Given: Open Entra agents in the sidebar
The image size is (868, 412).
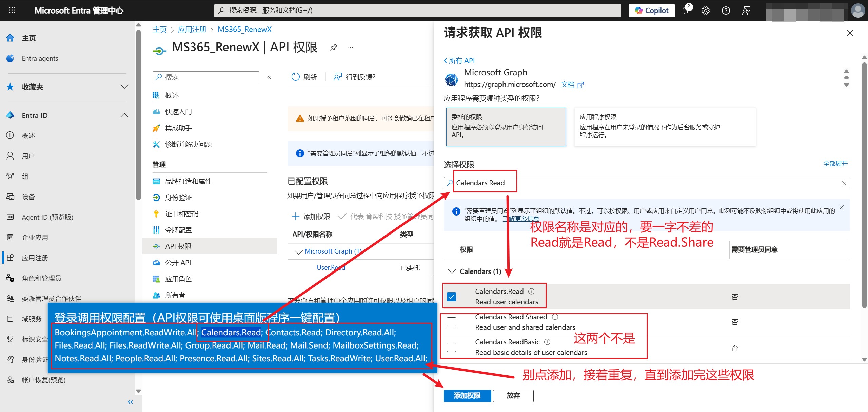Looking at the screenshot, I should (40, 58).
